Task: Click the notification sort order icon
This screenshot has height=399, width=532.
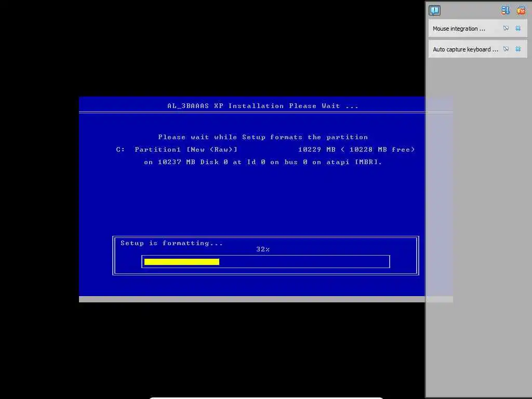Action: point(505,10)
